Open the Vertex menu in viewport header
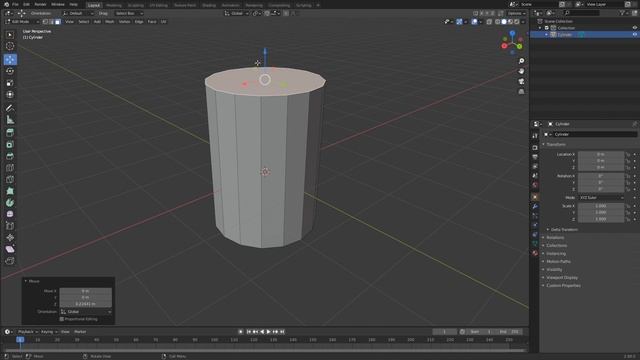The height and width of the screenshot is (360, 640). 124,22
